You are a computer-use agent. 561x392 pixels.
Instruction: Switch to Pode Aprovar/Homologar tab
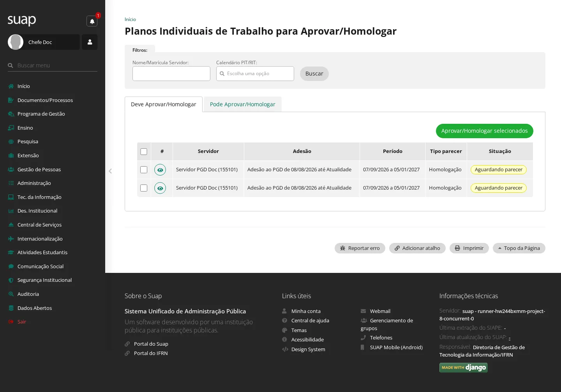(x=243, y=104)
